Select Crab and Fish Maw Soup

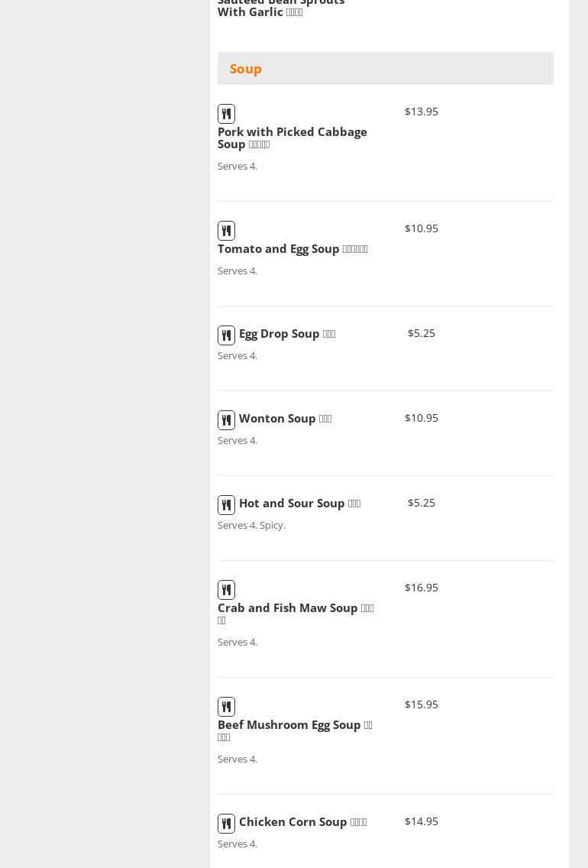(295, 613)
